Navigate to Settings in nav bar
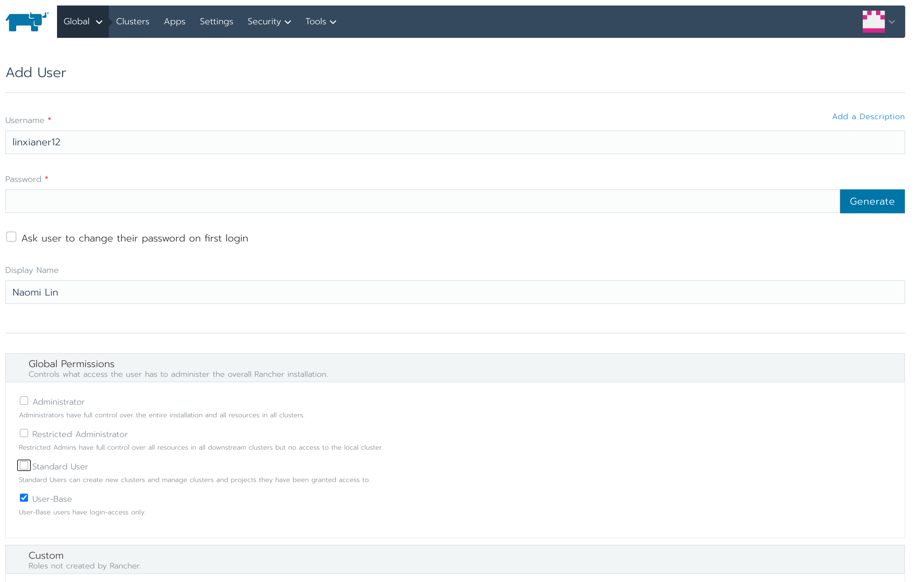The height and width of the screenshot is (582, 924). (x=216, y=21)
